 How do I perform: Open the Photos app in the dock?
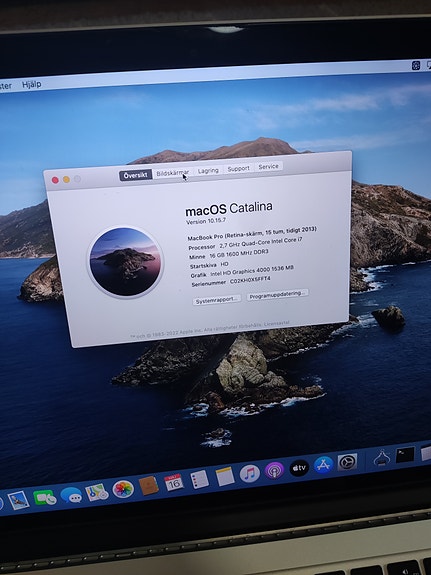tap(123, 489)
